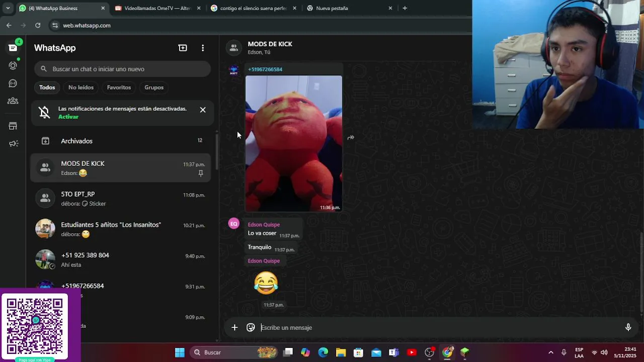Screen dimensions: 644x362
Task: Start a new chat with the plus icon
Action: (183, 48)
